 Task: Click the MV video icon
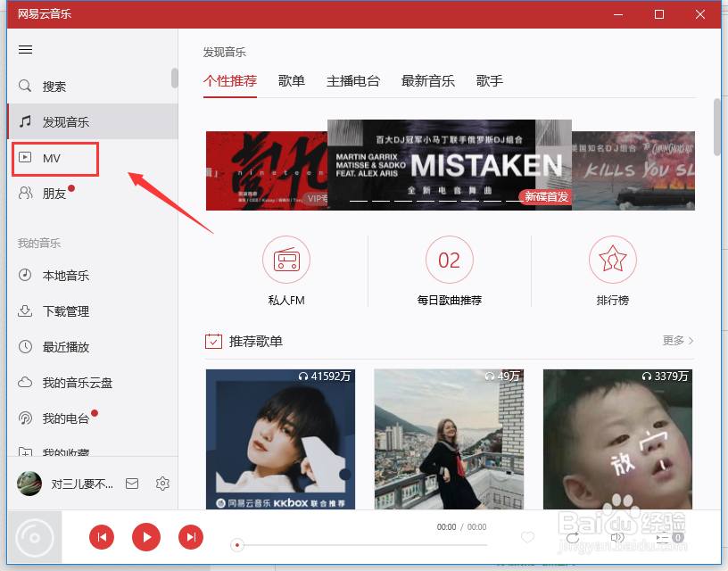coord(25,157)
